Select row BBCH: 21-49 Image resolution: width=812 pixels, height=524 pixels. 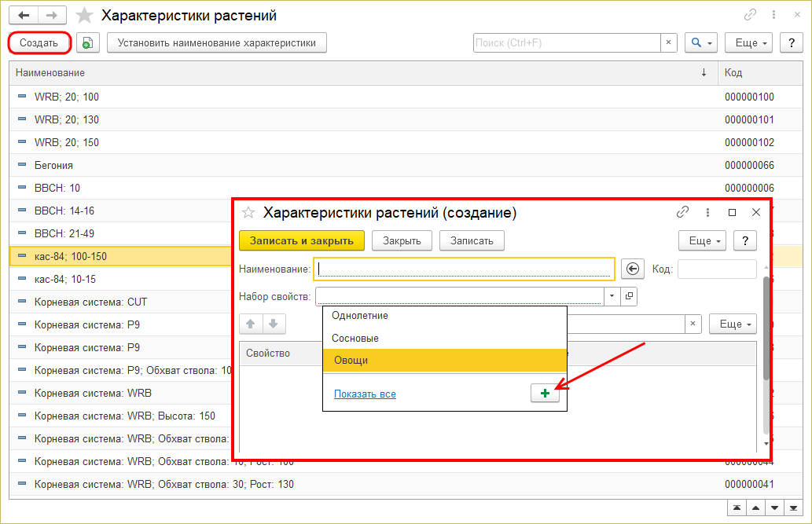(120, 233)
